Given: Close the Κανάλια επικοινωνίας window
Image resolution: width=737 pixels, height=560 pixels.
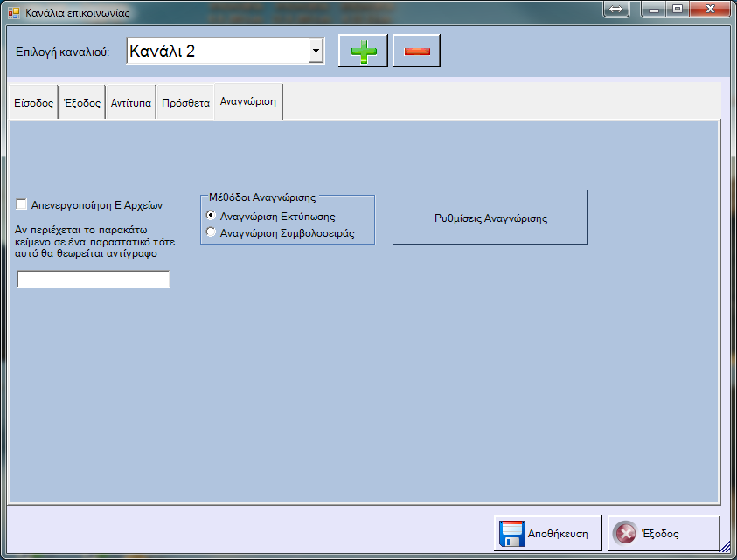Looking at the screenshot, I should pos(710,9).
